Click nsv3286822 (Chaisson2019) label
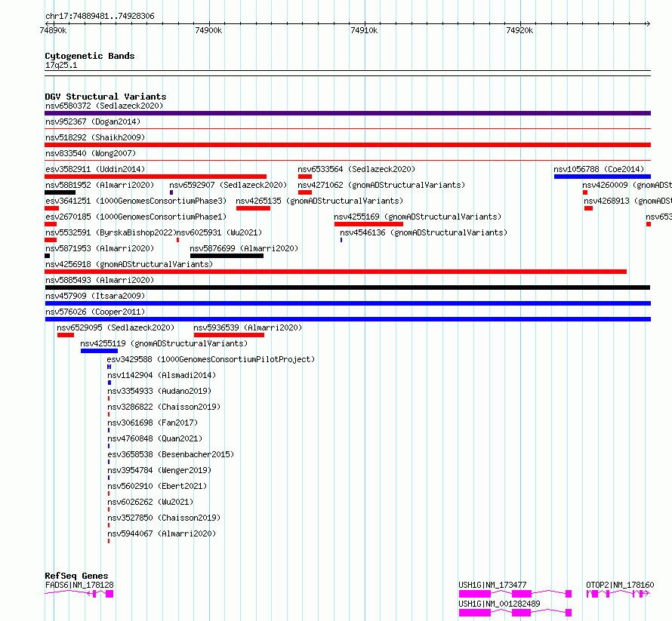The image size is (672, 621). [164, 407]
